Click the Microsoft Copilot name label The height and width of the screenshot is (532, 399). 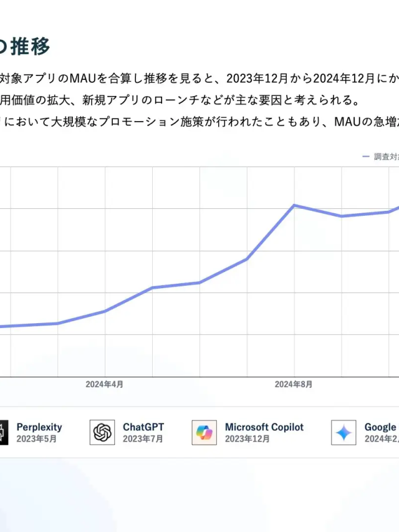point(264,427)
